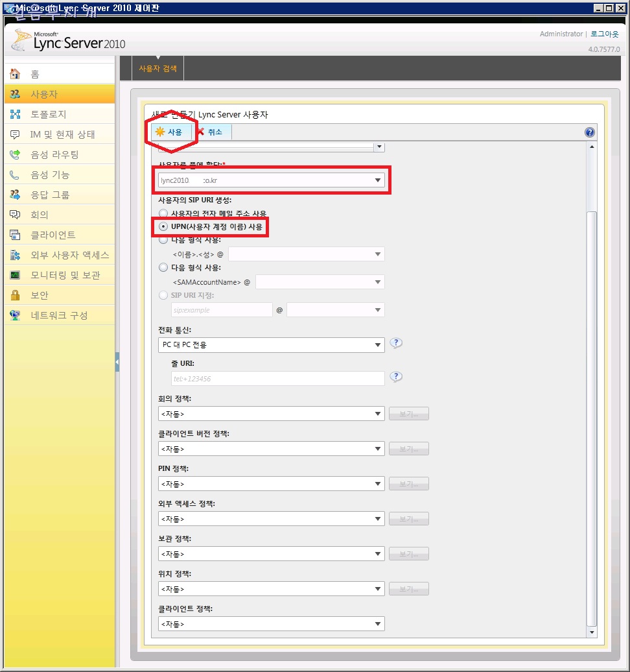
Task: Select 사용자의 전자 메일 주소 사용 radio option
Action: click(x=163, y=213)
